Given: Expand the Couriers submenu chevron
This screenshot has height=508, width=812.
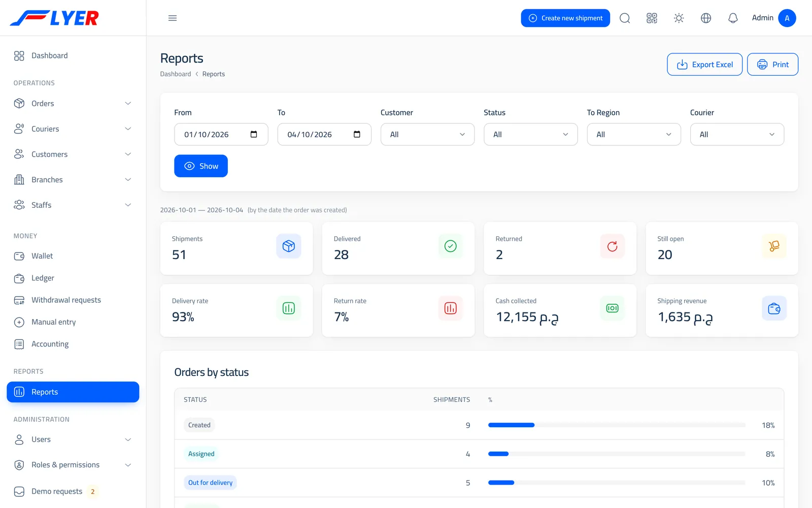Looking at the screenshot, I should pyautogui.click(x=128, y=129).
